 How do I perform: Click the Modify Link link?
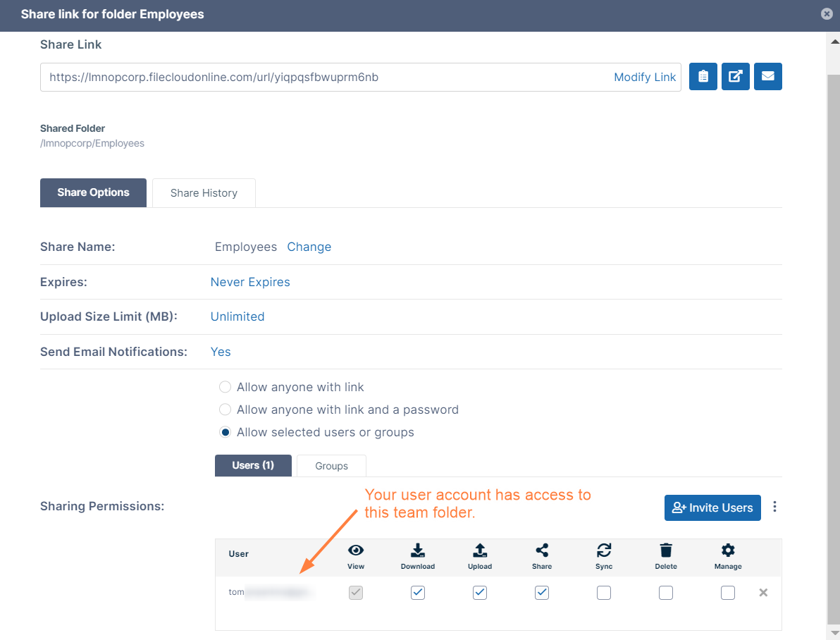click(x=645, y=78)
